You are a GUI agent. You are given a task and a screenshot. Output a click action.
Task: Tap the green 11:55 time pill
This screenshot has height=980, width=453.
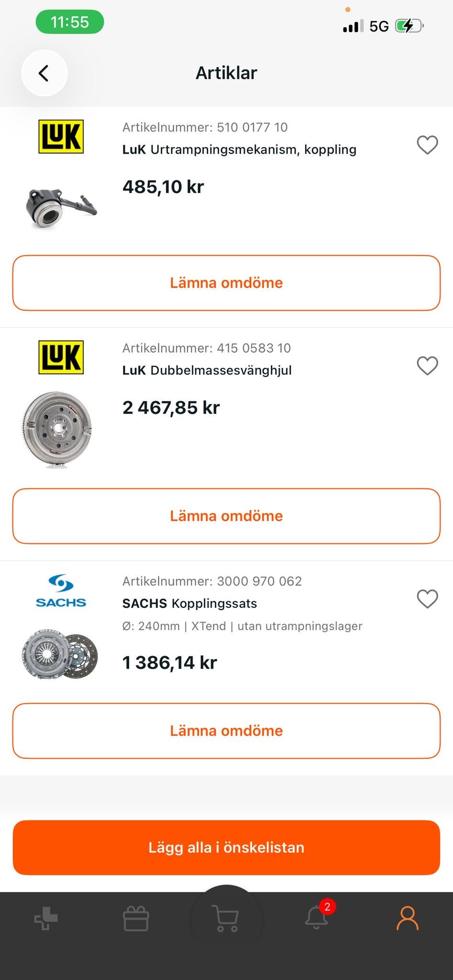point(70,22)
